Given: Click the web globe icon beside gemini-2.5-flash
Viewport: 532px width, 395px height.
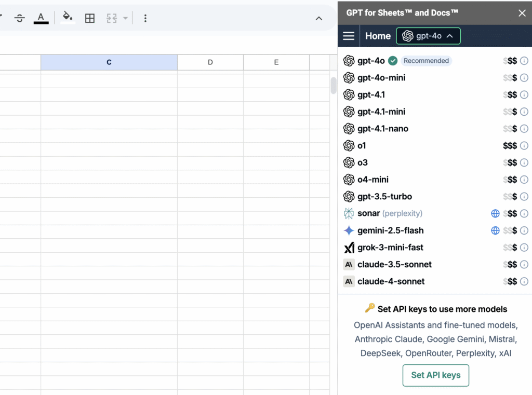Looking at the screenshot, I should pyautogui.click(x=495, y=230).
